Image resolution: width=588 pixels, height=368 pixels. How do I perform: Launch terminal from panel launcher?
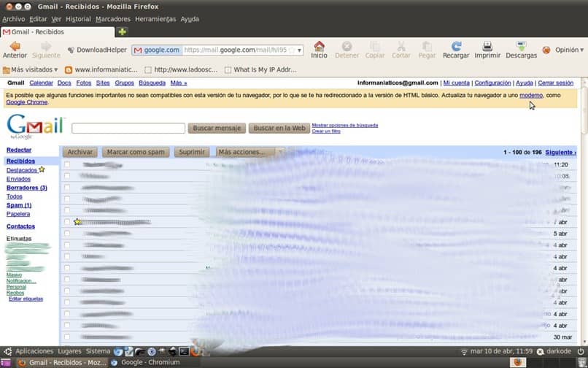tap(184, 351)
